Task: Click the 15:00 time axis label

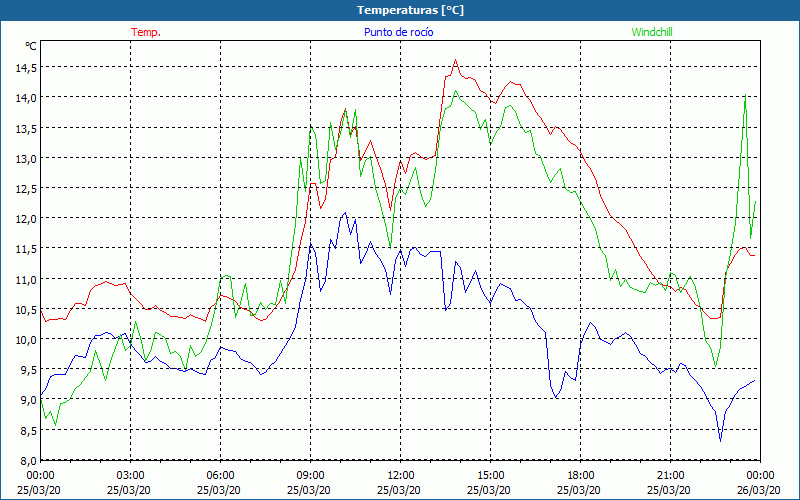Action: point(490,476)
